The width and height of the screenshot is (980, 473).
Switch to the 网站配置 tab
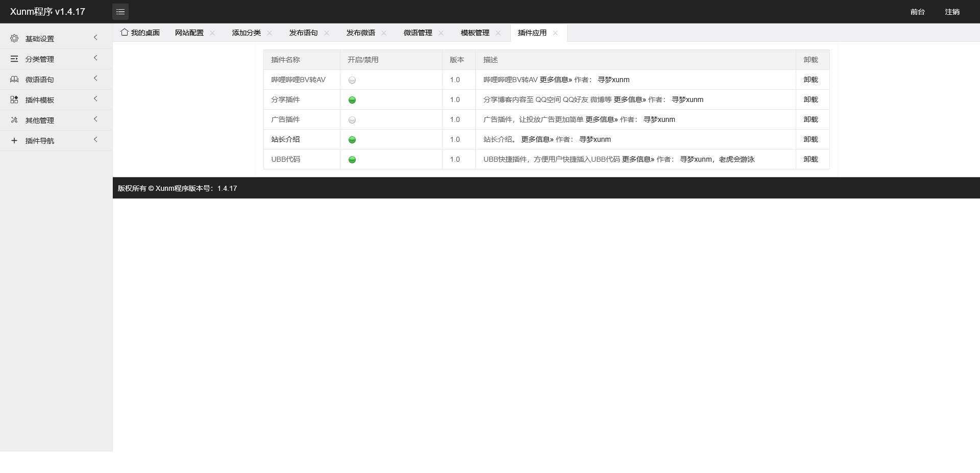tap(189, 33)
